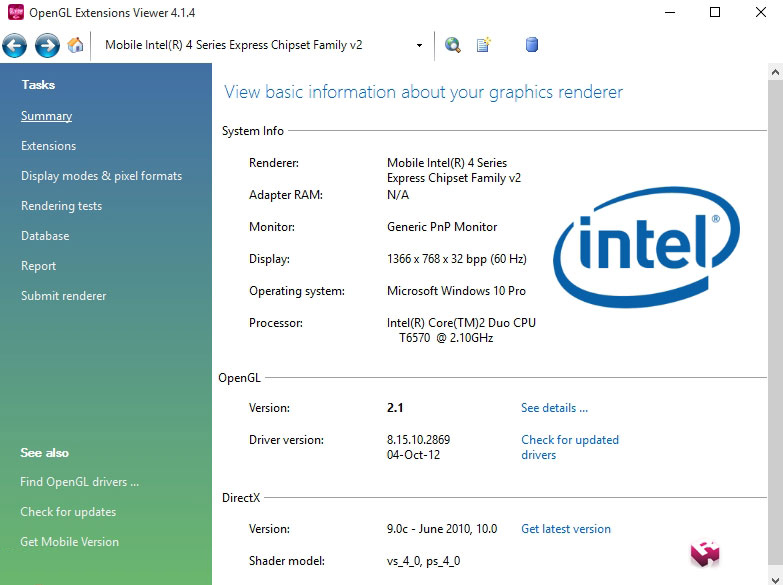Click the Generic PnP Monitor value
Screen dimensions: 783x585
tap(442, 227)
